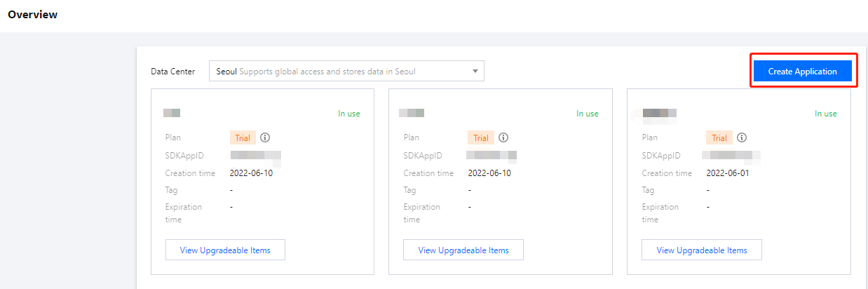
Task: View Upgradeable Items for the last application
Action: (x=702, y=250)
